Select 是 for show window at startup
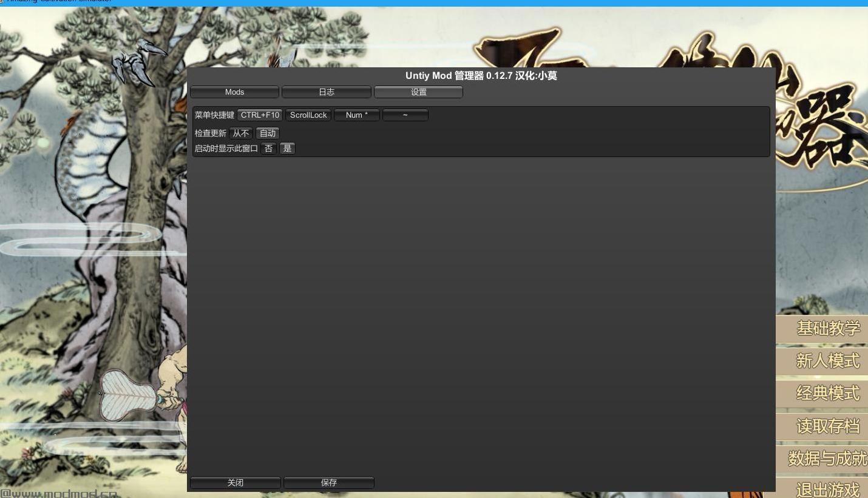 tap(287, 149)
